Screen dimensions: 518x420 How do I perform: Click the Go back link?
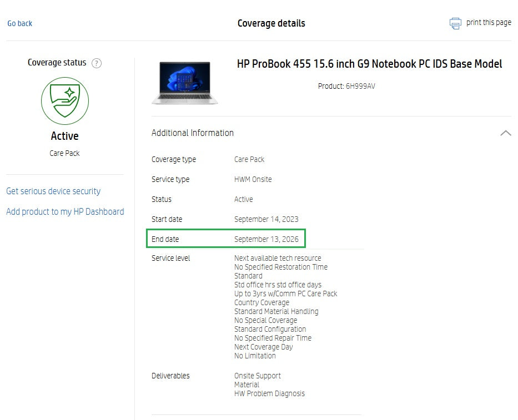point(20,23)
